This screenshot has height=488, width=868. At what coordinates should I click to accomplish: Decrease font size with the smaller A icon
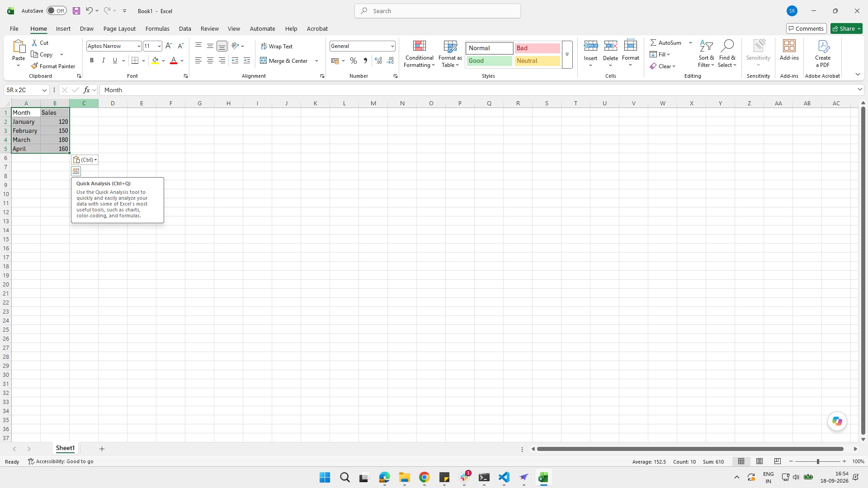pos(180,46)
